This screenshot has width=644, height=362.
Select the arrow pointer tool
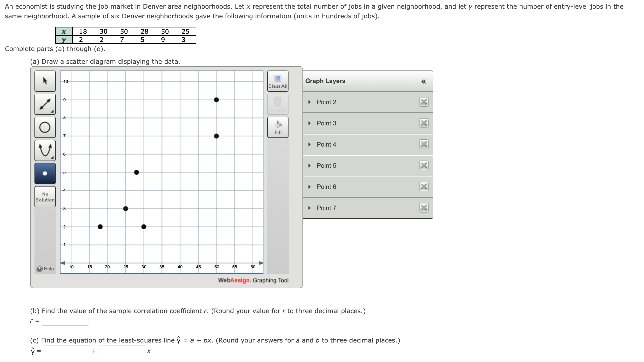pyautogui.click(x=45, y=81)
